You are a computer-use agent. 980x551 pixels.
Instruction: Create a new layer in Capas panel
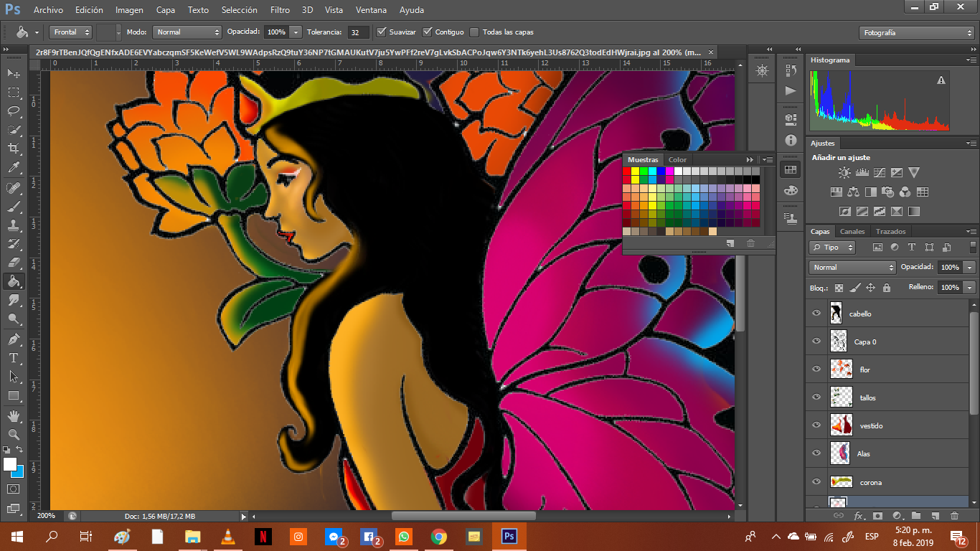pos(935,515)
